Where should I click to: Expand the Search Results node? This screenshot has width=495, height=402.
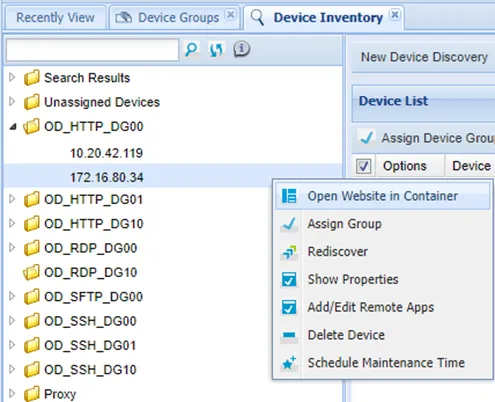pos(12,77)
